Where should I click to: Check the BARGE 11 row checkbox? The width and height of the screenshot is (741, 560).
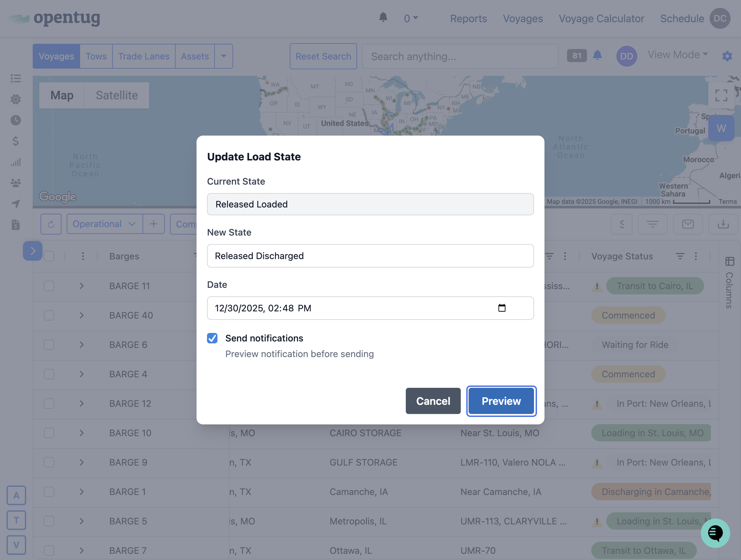point(49,286)
